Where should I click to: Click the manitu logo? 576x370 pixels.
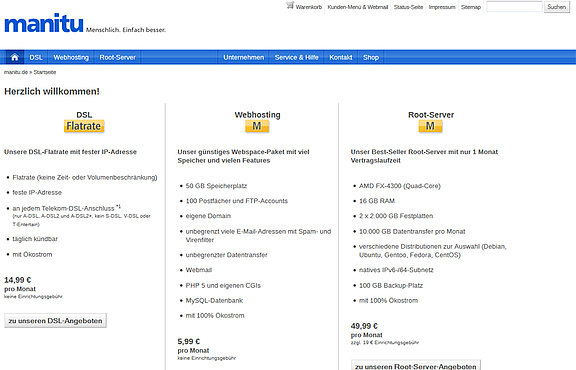click(44, 23)
